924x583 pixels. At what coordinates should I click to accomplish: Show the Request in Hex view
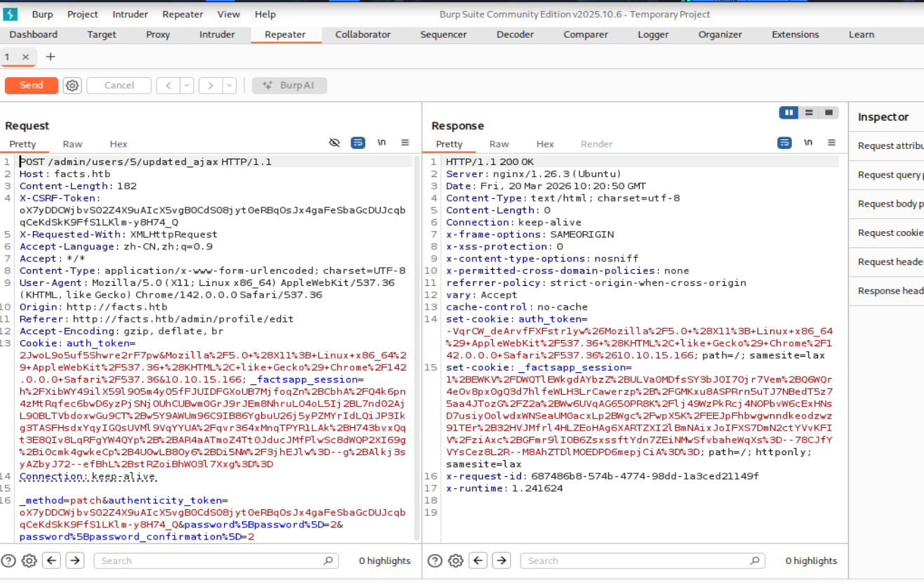119,144
